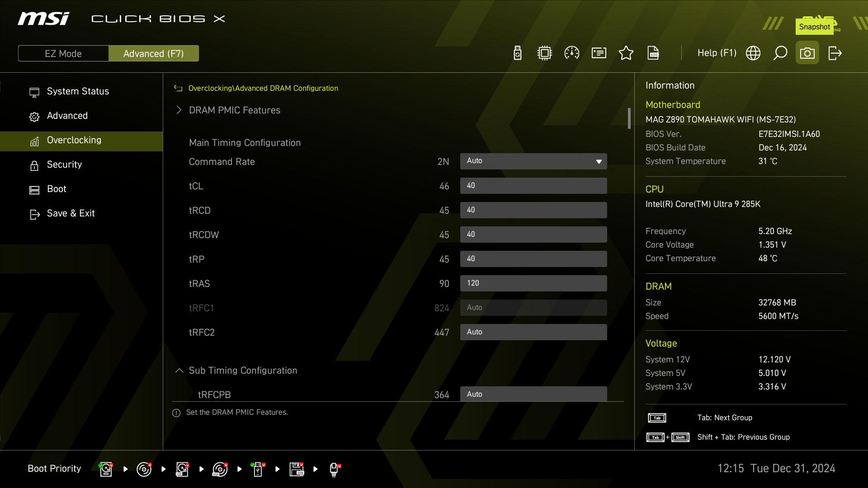The width and height of the screenshot is (868, 488).
Task: Click Help (F1)
Action: coord(717,53)
